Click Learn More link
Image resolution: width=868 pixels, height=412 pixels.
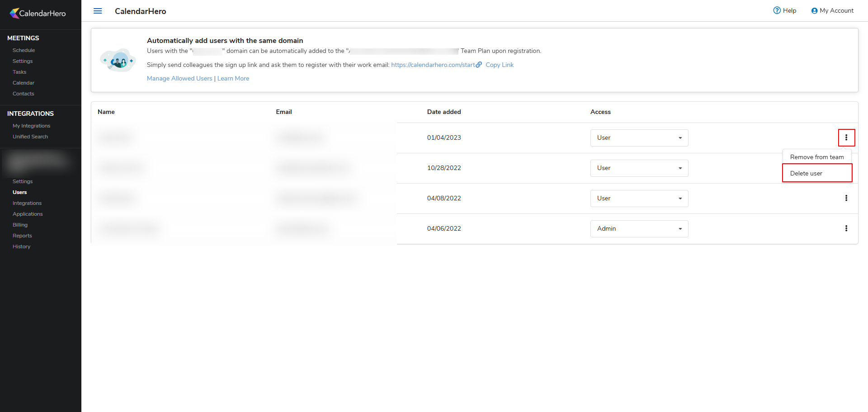click(233, 78)
